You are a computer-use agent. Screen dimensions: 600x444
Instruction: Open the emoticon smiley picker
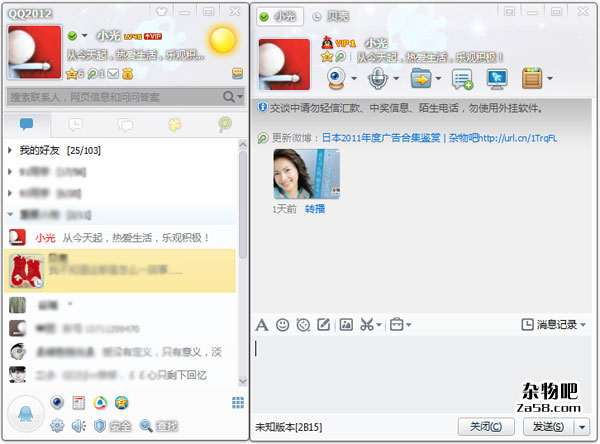coord(282,325)
